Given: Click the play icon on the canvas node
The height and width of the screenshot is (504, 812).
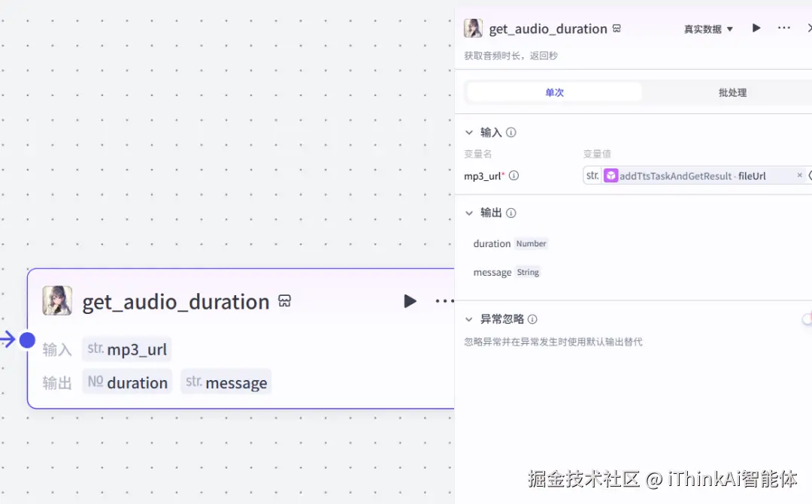Looking at the screenshot, I should pos(410,301).
